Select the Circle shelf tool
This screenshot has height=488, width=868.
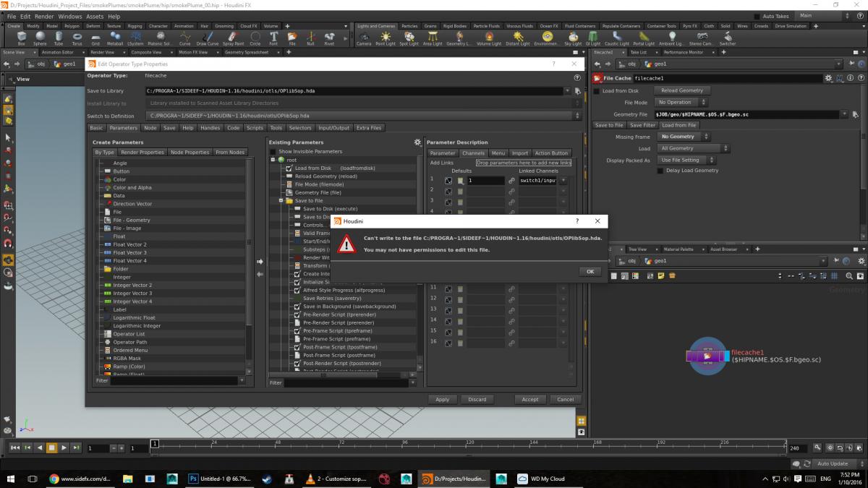(255, 38)
